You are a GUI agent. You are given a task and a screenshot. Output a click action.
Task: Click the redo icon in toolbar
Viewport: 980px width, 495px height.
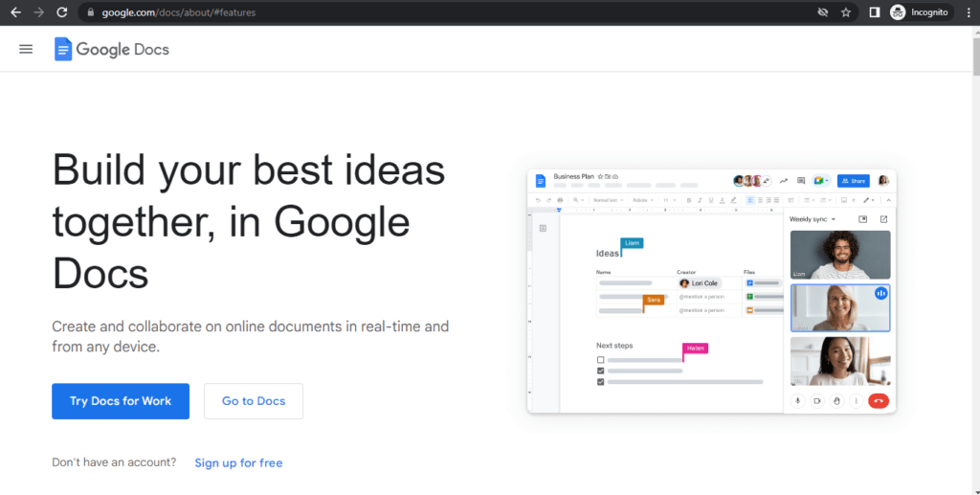[x=548, y=200]
